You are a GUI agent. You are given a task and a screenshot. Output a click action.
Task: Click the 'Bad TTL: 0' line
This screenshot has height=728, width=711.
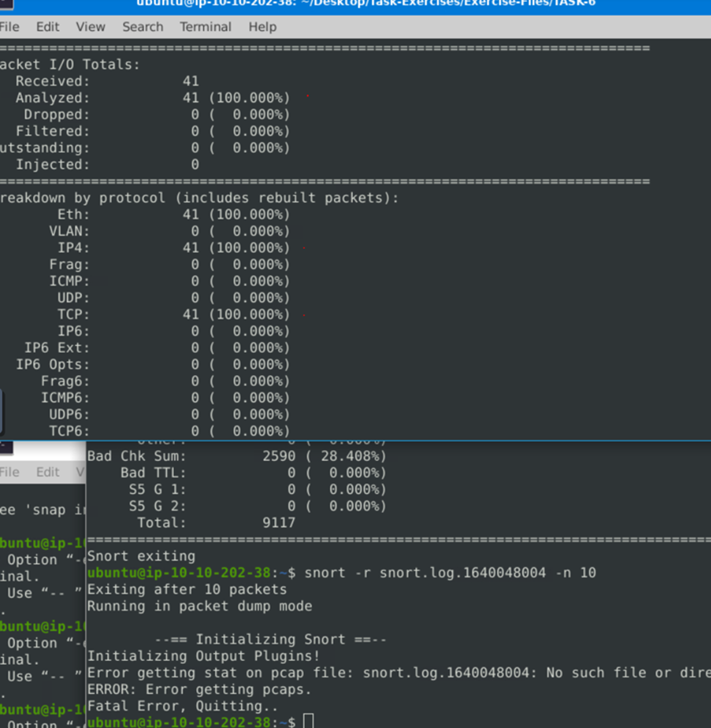coord(253,473)
